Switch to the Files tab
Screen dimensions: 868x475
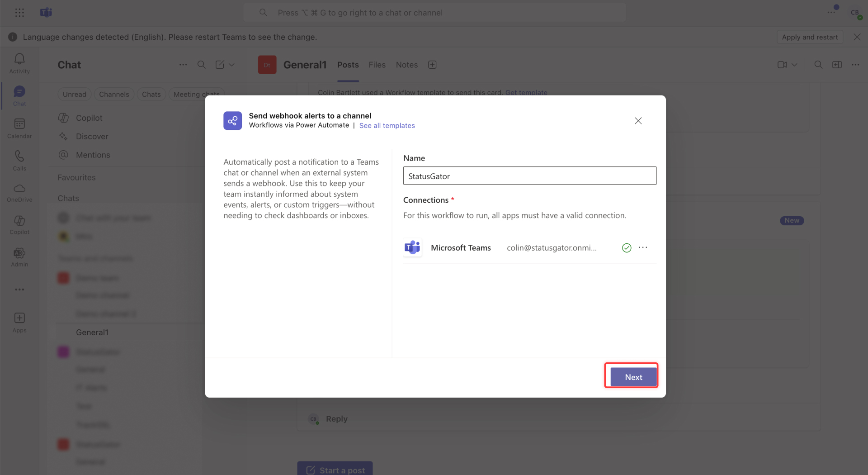point(377,65)
